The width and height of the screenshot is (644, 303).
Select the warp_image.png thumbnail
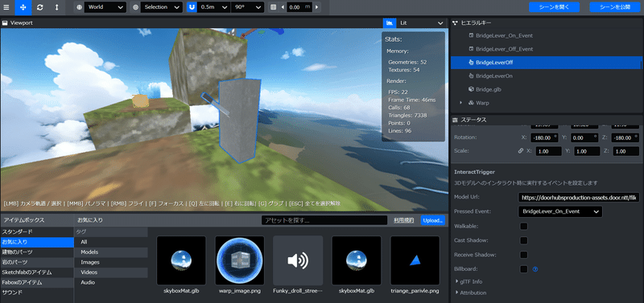click(x=240, y=260)
